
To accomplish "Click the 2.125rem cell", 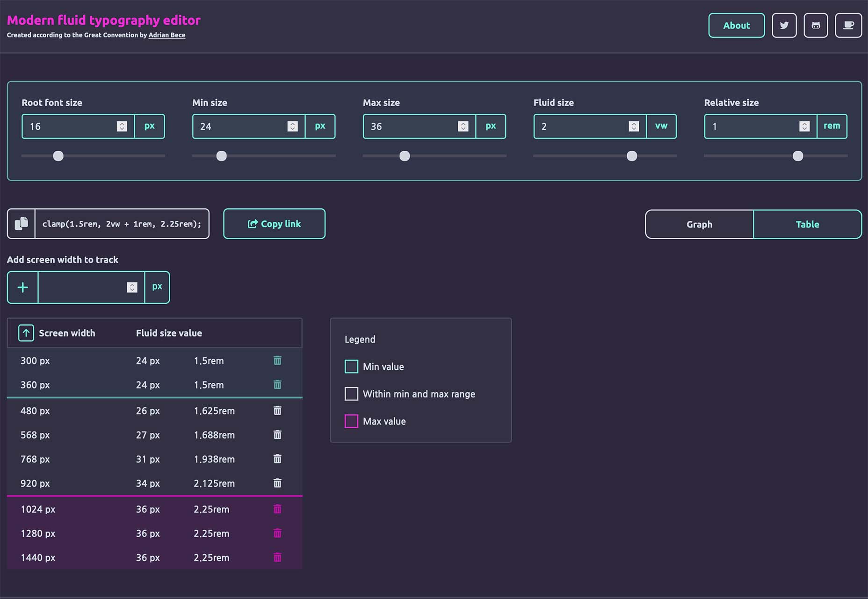I will point(214,483).
